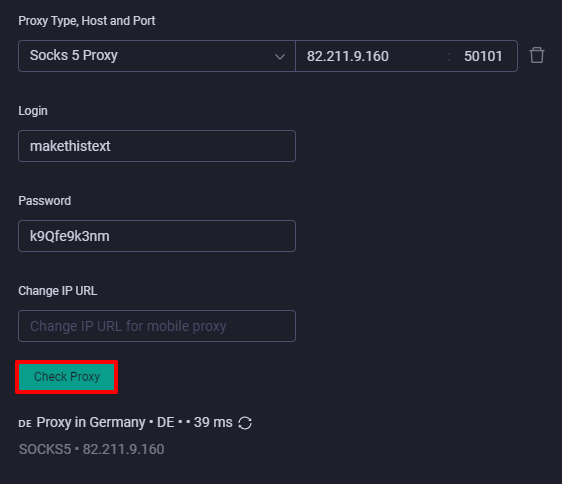Click the 39 ms latency value

(x=213, y=422)
